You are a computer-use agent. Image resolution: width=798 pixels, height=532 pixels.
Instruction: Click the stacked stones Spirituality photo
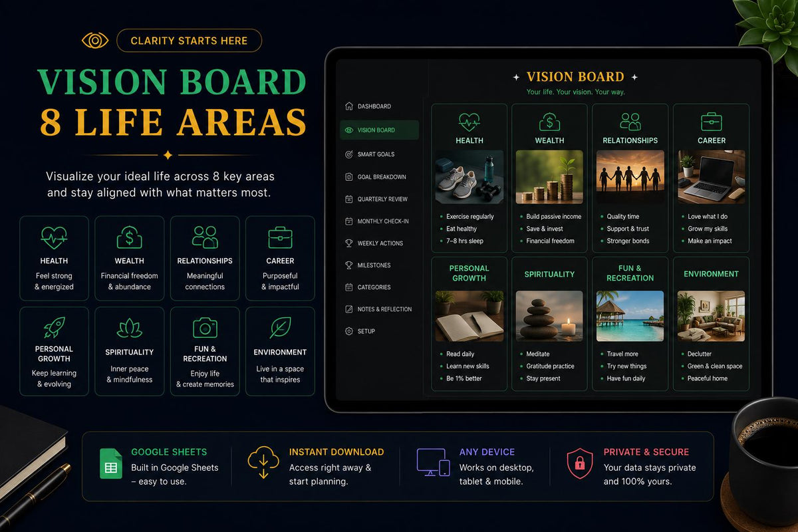coord(549,316)
